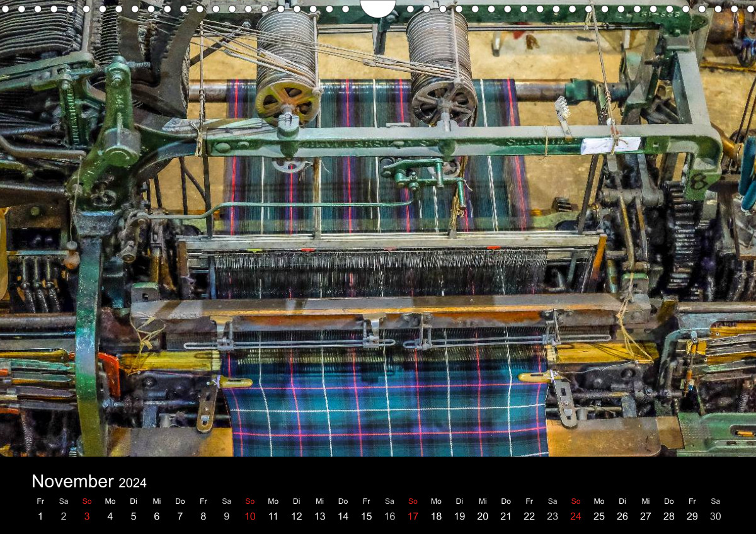Pick the red Sunday date 3
The height and width of the screenshot is (534, 756).
[87, 516]
